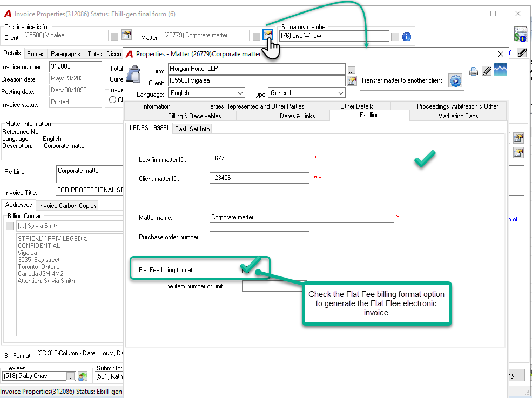Open matter properties icon next to Corporate matter
Viewport: 532px width, 398px height.
pyautogui.click(x=268, y=35)
